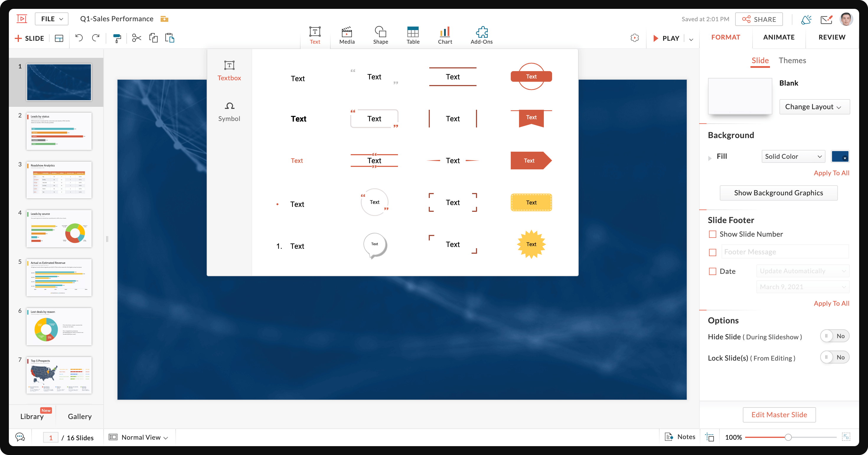
Task: Open the Chart insertion tool
Action: [445, 35]
